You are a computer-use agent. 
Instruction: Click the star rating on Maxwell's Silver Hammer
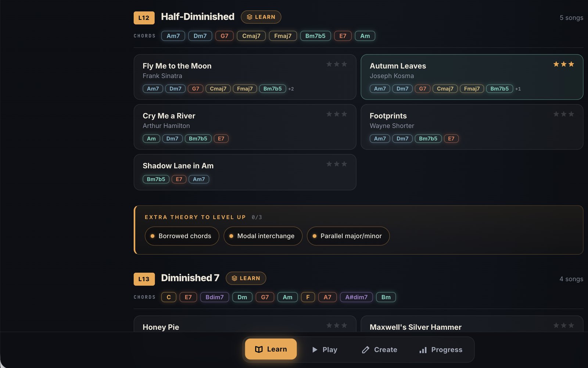tap(564, 325)
